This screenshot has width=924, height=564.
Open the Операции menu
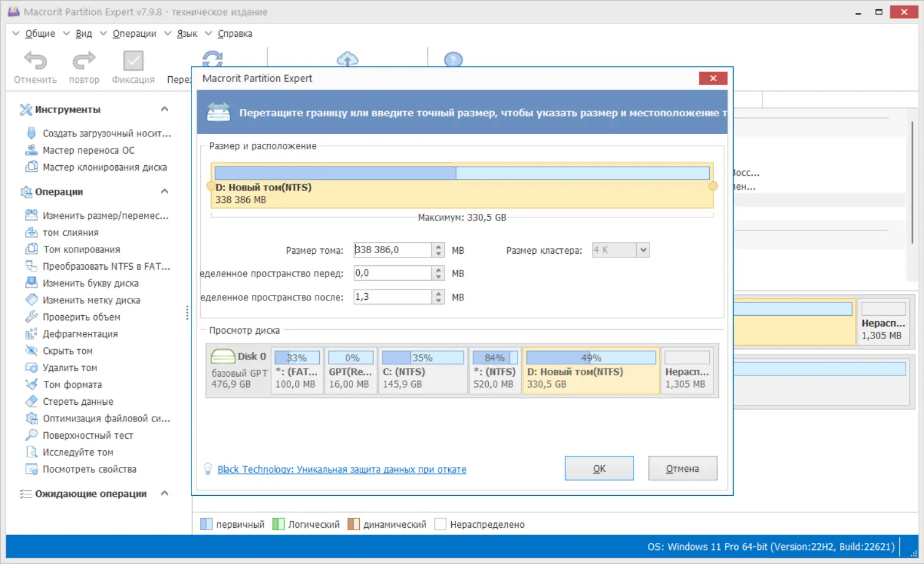click(x=134, y=34)
